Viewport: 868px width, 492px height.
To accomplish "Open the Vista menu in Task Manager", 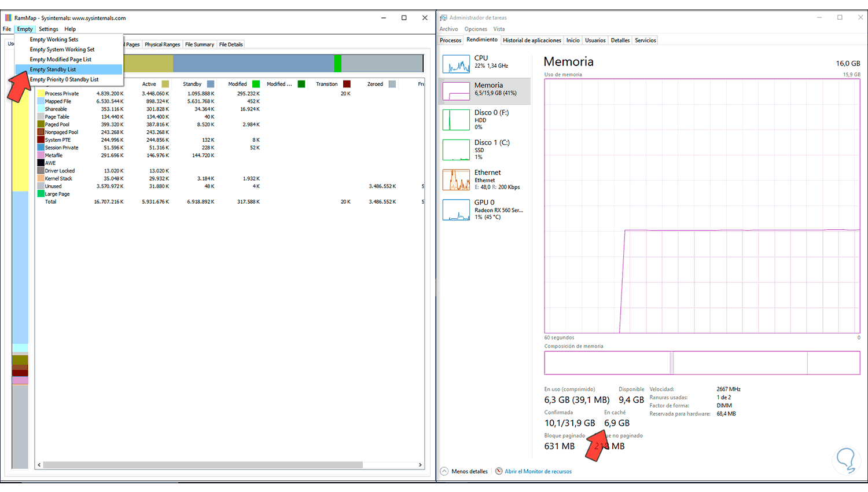I will 499,29.
